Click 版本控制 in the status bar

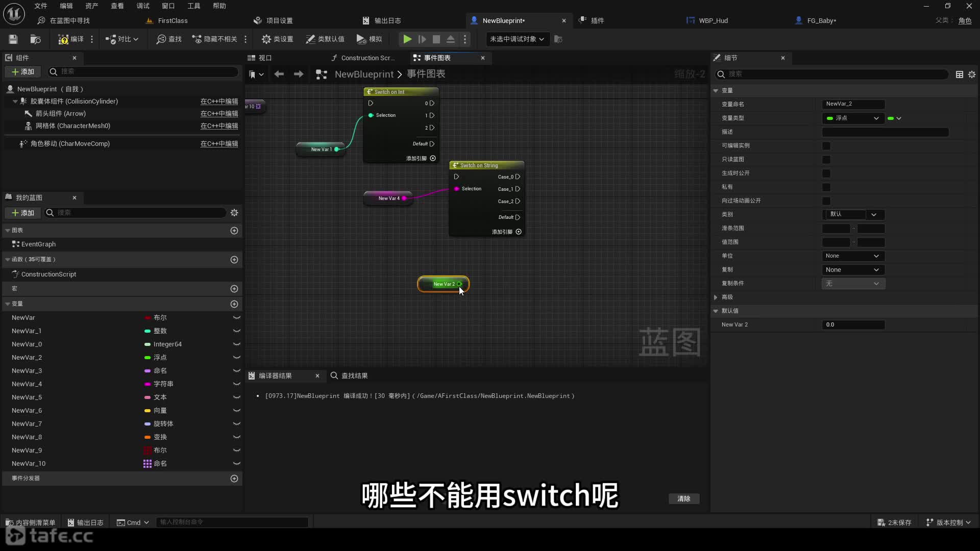(949, 522)
